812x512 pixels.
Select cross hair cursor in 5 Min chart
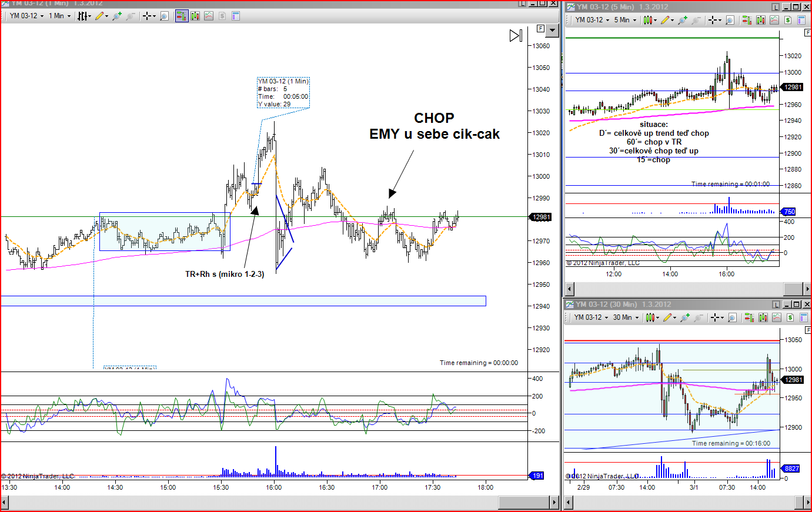coord(714,20)
